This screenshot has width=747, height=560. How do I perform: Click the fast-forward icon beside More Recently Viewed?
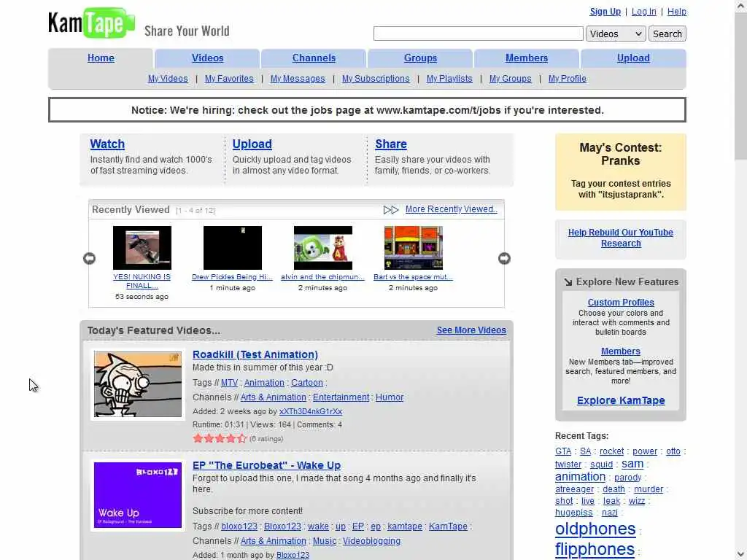[391, 210]
